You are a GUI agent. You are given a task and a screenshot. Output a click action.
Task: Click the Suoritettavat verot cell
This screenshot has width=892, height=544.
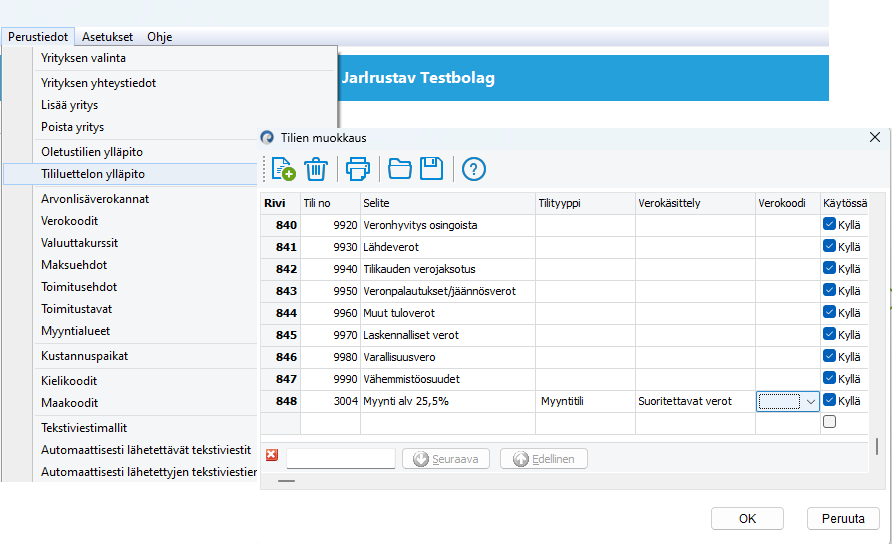(695, 401)
